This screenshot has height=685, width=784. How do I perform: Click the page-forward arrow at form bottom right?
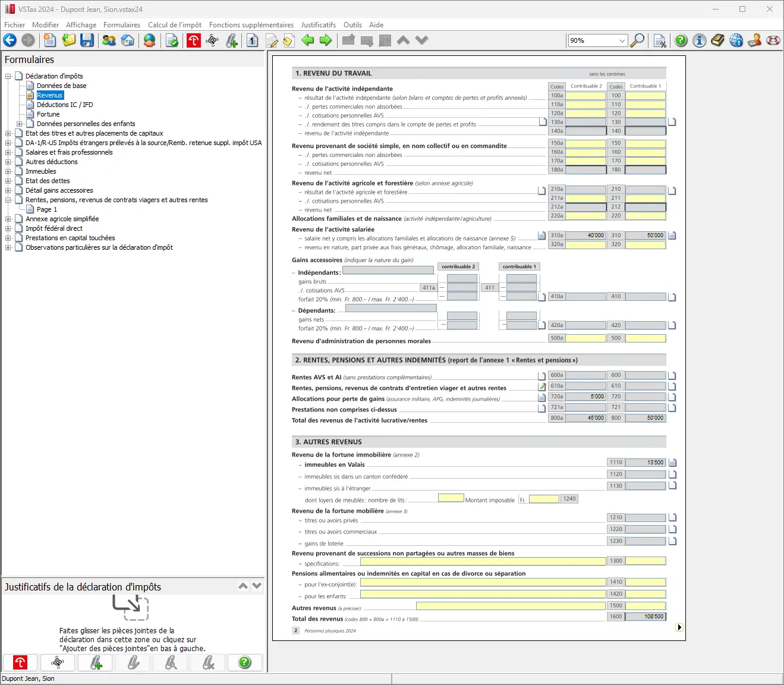[x=679, y=627]
